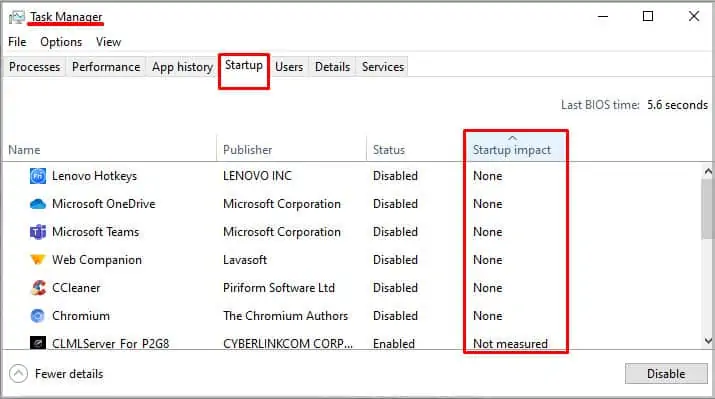Open the View menu

pyautogui.click(x=109, y=42)
